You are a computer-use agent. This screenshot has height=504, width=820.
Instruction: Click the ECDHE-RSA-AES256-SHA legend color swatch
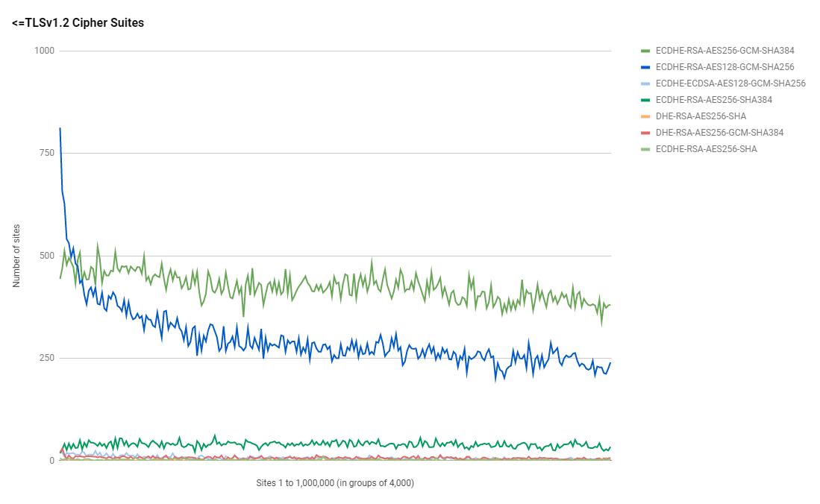pos(645,150)
